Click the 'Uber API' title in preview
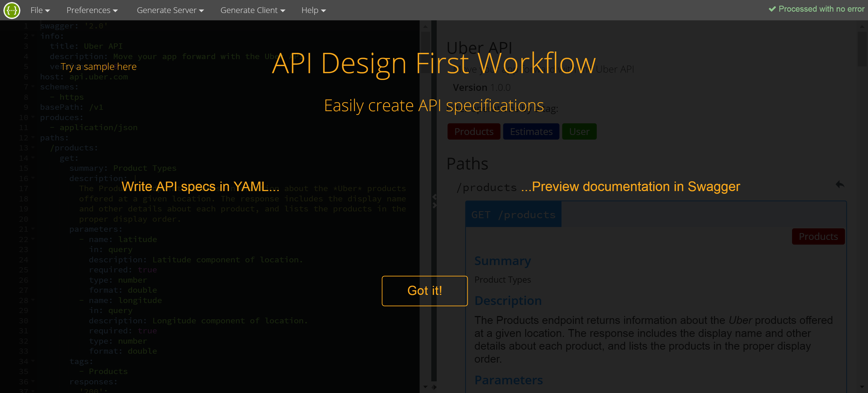868x393 pixels. tap(479, 48)
